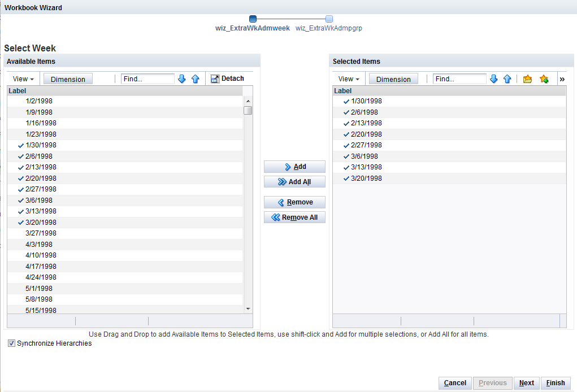The width and height of the screenshot is (577, 392).
Task: Select 2/20/1998 in Available Items
Action: (x=125, y=178)
